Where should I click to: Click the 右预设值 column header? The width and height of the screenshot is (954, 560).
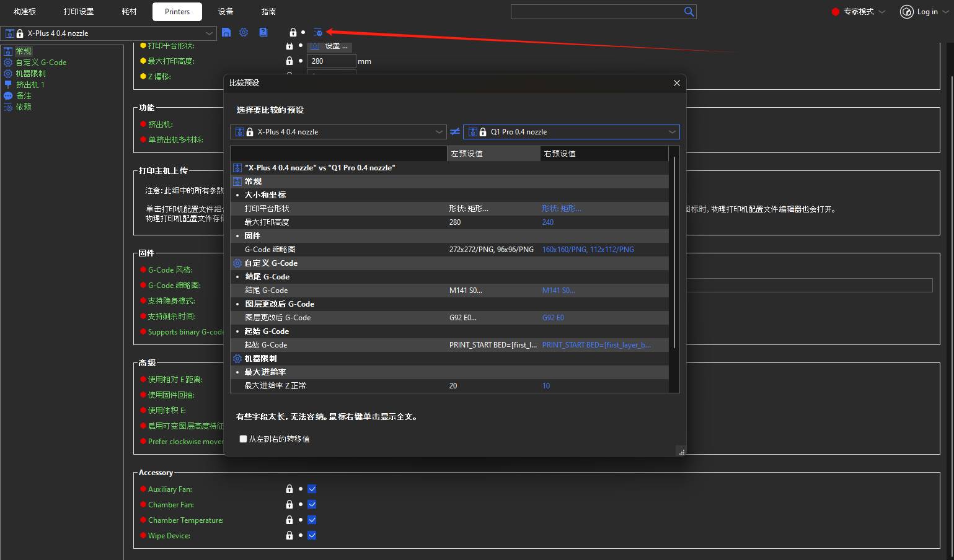pyautogui.click(x=604, y=154)
